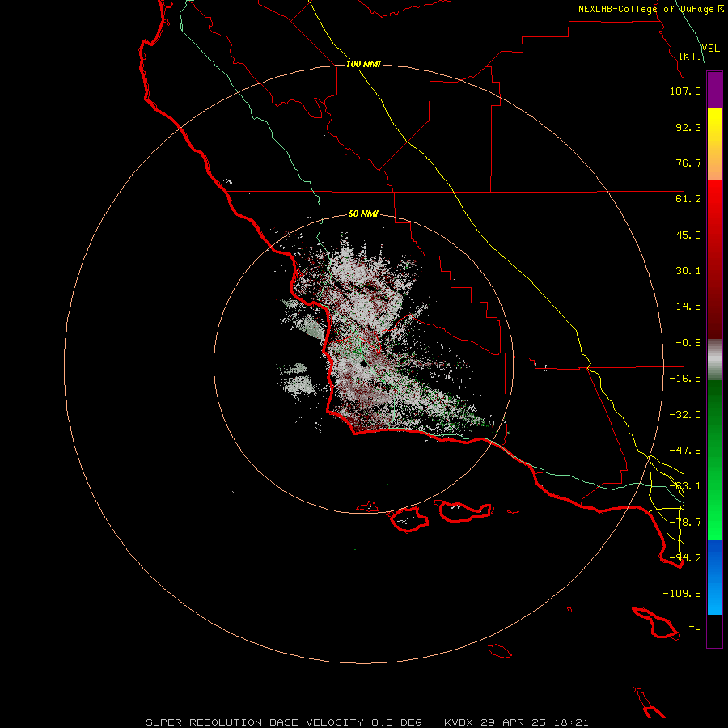Click SUPER-RESOLUTION BASE VELOCITY in footer
Screen dimensions: 728x728
point(255,722)
